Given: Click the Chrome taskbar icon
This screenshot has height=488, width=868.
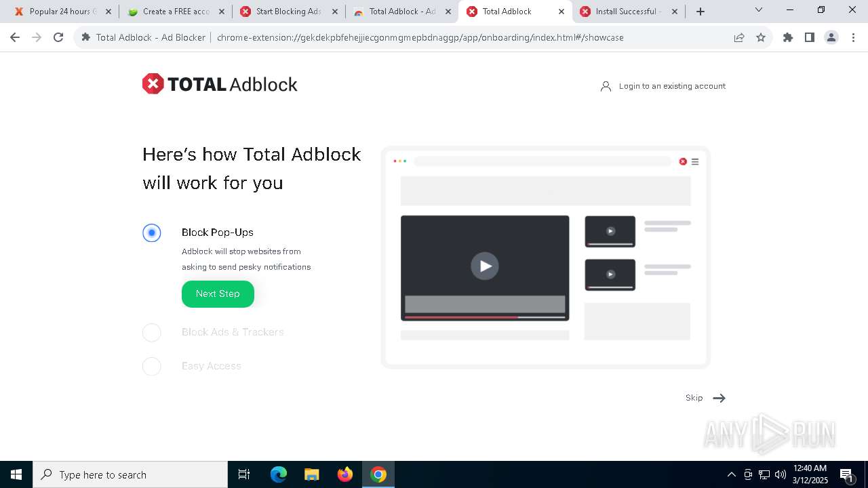Looking at the screenshot, I should pos(378,474).
